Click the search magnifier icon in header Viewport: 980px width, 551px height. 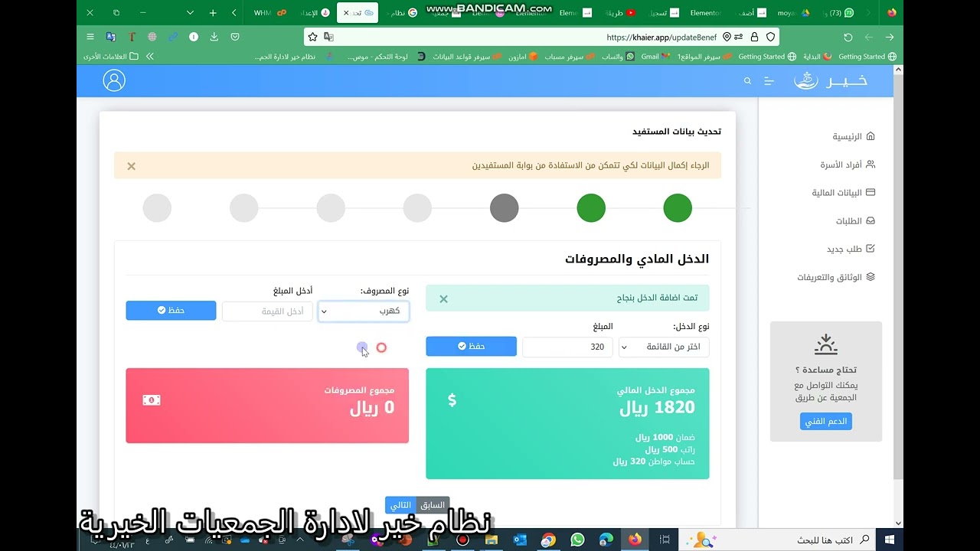(x=748, y=80)
